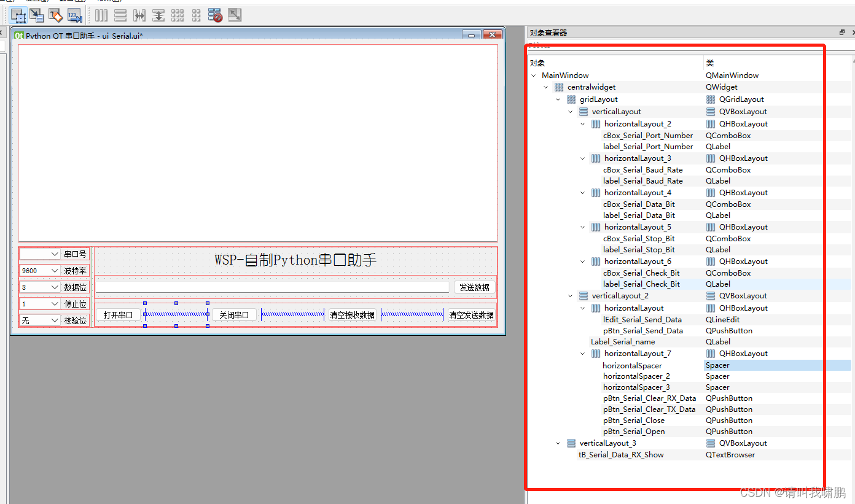The width and height of the screenshot is (855, 504).
Task: Select pBtn_Serial_Send_Data in the tree
Action: pos(643,331)
